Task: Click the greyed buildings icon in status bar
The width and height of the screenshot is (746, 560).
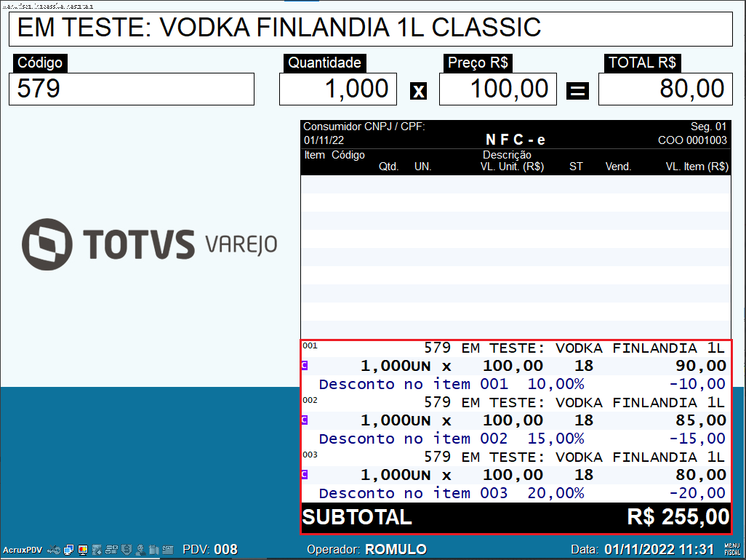Action: click(x=153, y=550)
